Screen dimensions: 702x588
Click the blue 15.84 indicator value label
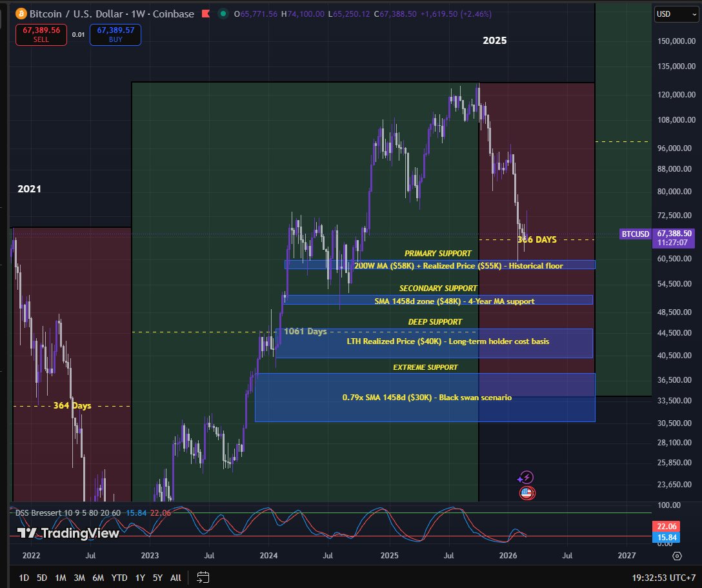pos(666,538)
